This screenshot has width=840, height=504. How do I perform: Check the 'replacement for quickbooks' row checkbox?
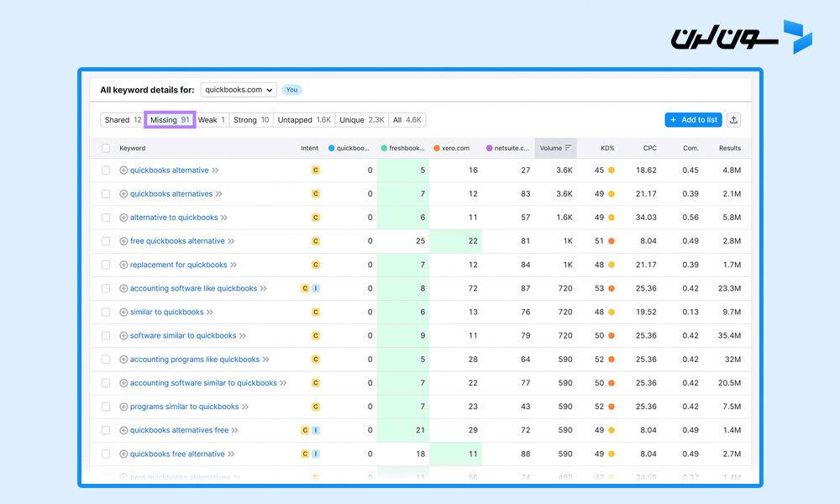click(x=106, y=265)
